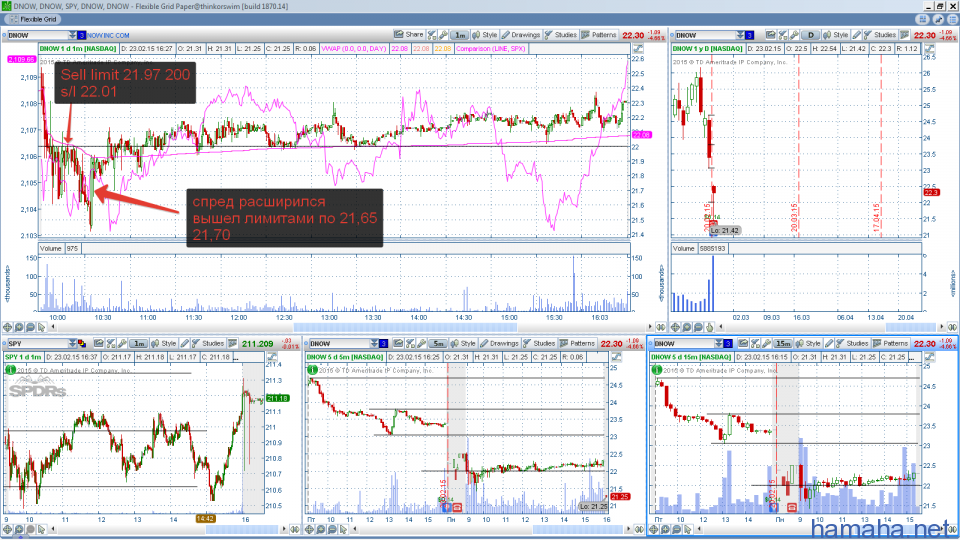Click the info icon on 5m DNOW chart
This screenshot has height=540, width=960.
pyautogui.click(x=312, y=370)
